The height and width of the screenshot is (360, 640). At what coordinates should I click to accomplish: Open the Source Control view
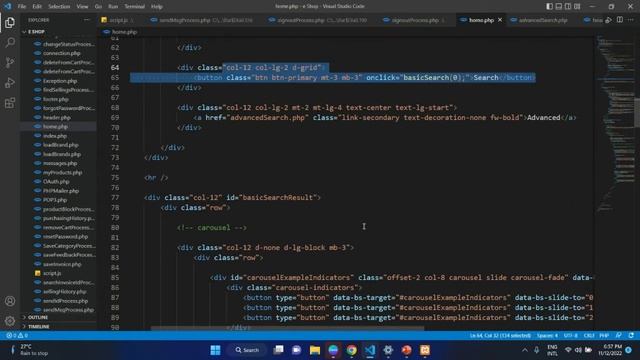click(10, 62)
